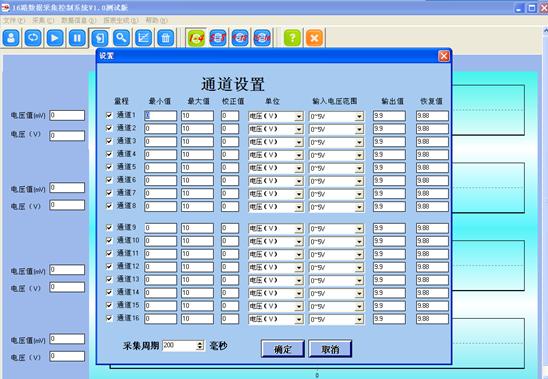Click the play (start acquisition) icon
Image resolution: width=548 pixels, height=379 pixels.
(x=55, y=38)
